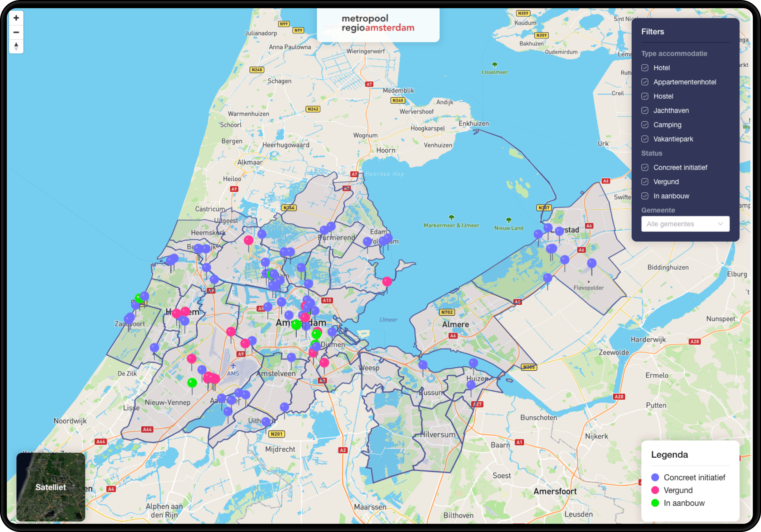Click the pink pin at Diemen south
The image size is (761, 532).
(x=313, y=353)
